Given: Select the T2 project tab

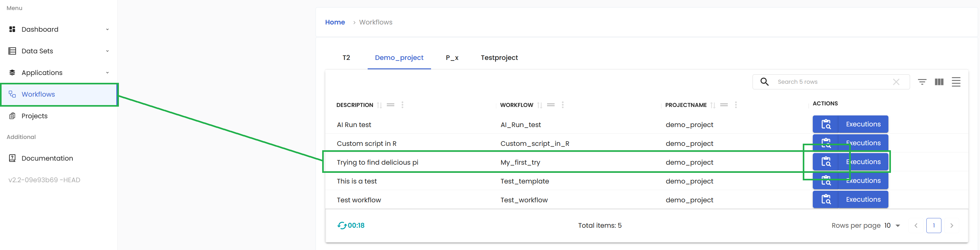Looking at the screenshot, I should click(x=346, y=58).
